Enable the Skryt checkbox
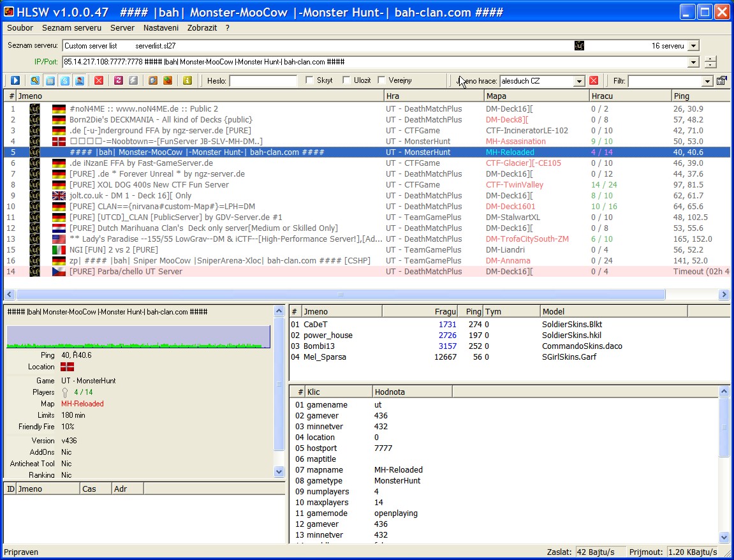The width and height of the screenshot is (734, 560). (x=310, y=80)
